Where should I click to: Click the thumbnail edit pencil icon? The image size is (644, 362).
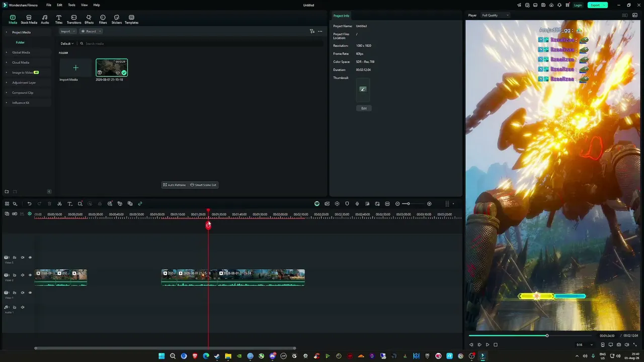(363, 89)
